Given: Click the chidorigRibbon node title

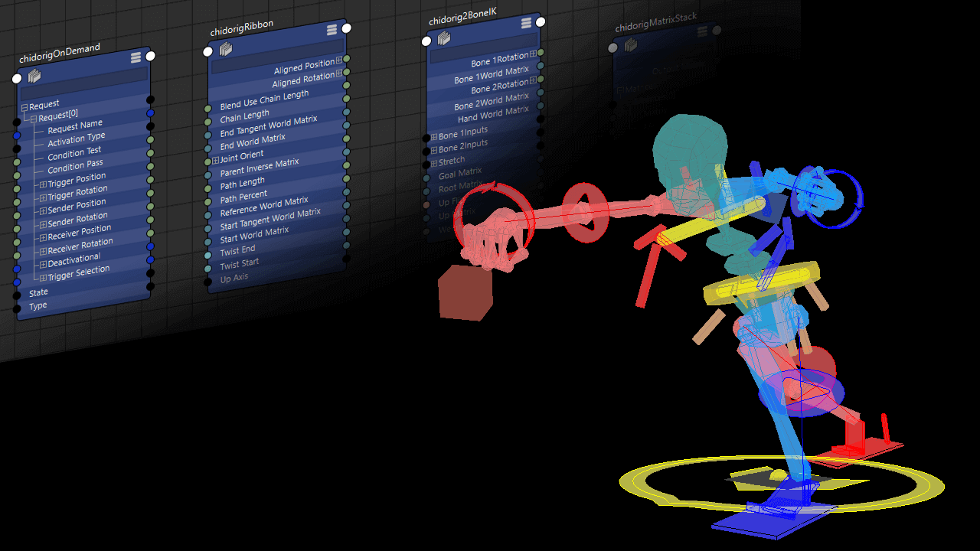Looking at the screenshot, I should click(242, 28).
